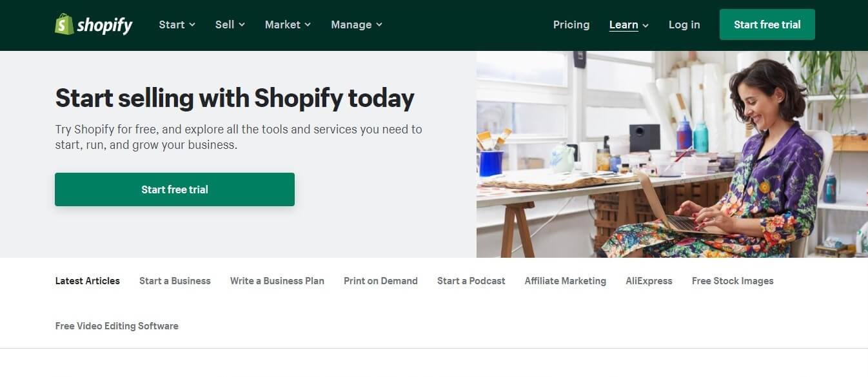Open the Start a Podcast category

(471, 281)
